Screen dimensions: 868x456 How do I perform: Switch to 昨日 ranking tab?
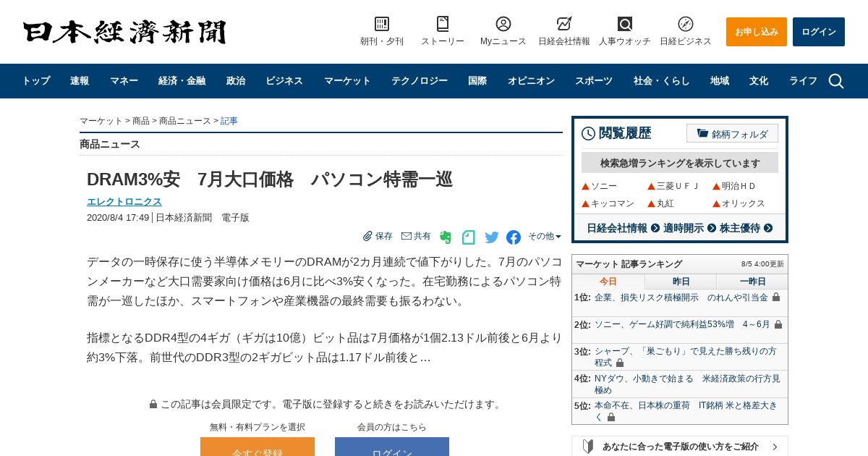[x=681, y=282]
